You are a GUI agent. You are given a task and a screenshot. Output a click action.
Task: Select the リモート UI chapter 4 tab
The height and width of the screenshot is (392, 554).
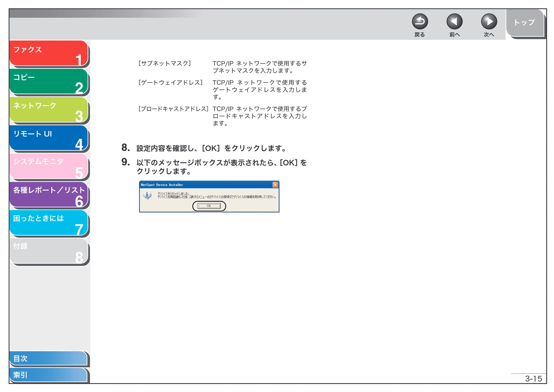[x=49, y=138]
